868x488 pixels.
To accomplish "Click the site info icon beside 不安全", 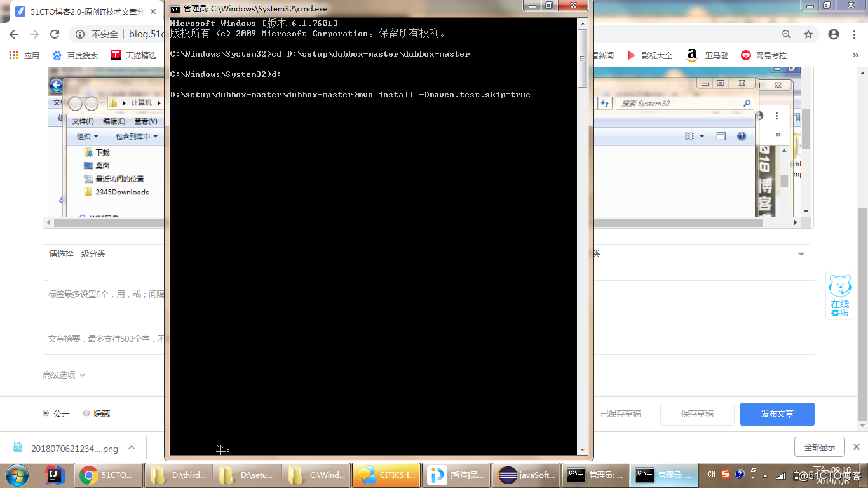I will [80, 34].
